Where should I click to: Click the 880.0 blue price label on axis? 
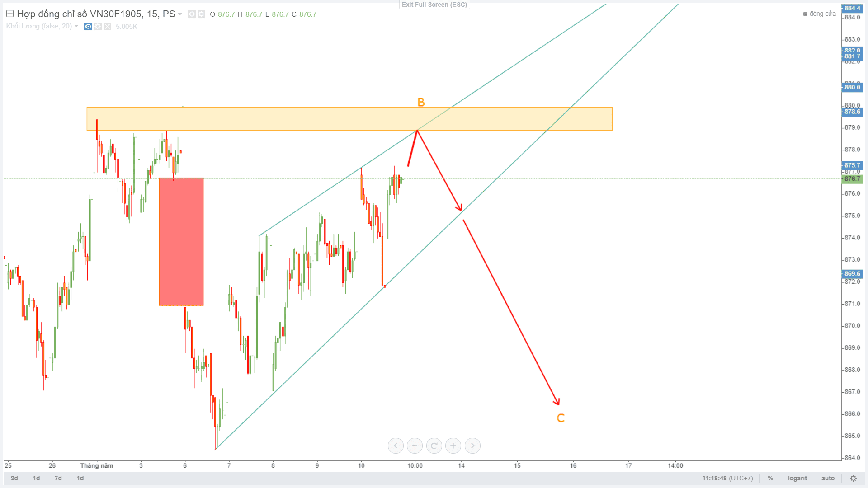pyautogui.click(x=852, y=87)
